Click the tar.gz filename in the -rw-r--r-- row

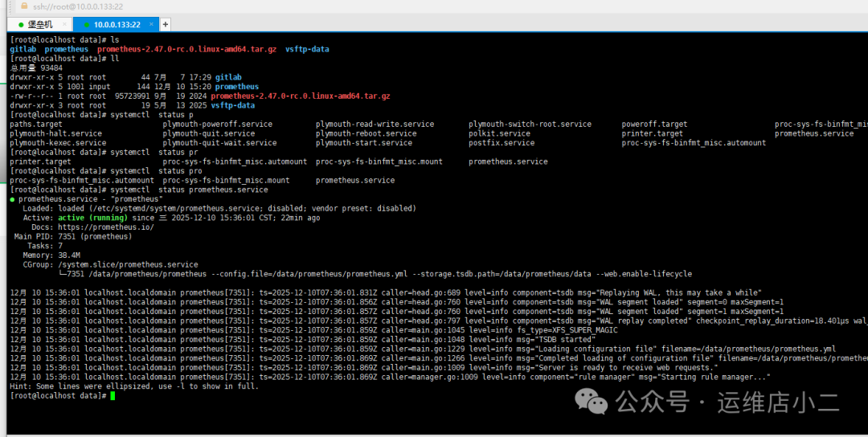click(301, 96)
